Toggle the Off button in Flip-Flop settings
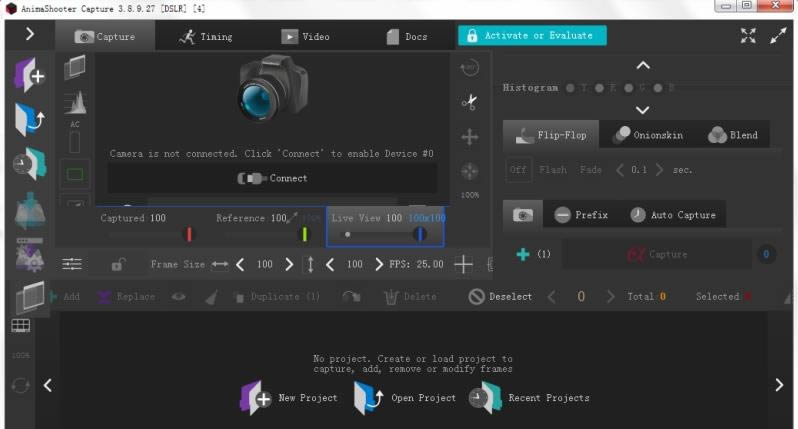Screen dimensions: 798x429 click(518, 169)
